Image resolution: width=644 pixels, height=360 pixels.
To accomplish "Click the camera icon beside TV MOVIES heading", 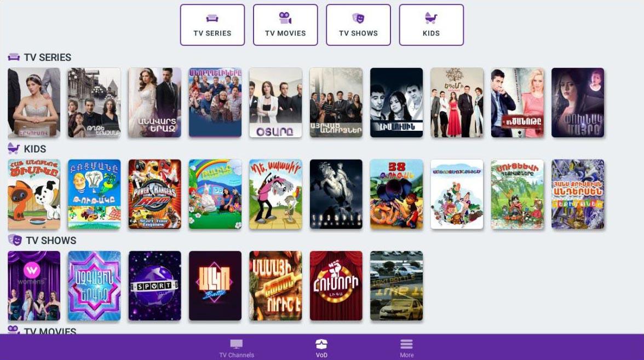I will pos(14,329).
